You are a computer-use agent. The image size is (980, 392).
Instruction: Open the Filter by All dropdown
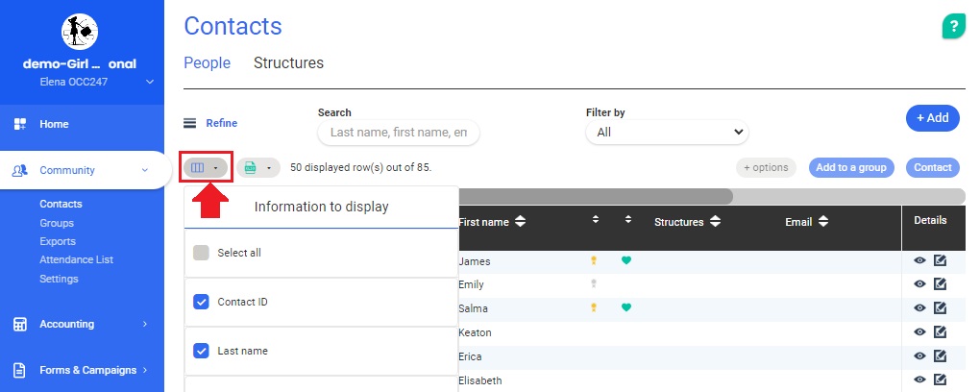coord(667,132)
